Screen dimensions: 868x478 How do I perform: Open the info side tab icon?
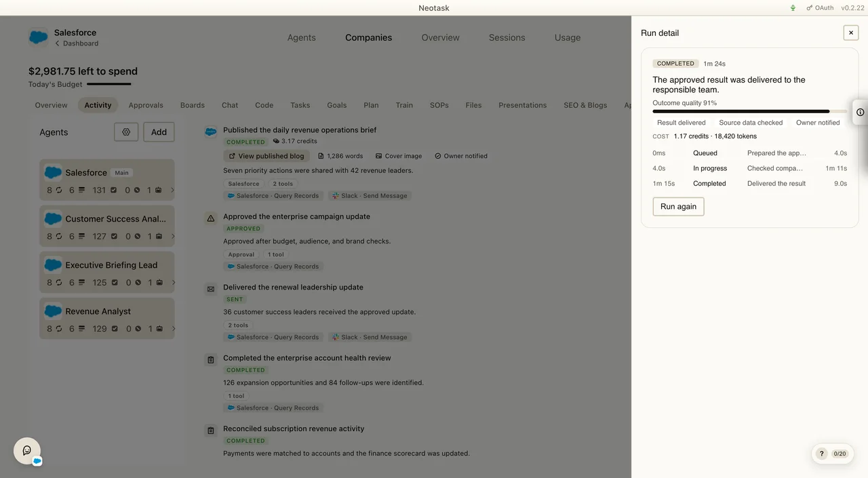(x=860, y=113)
